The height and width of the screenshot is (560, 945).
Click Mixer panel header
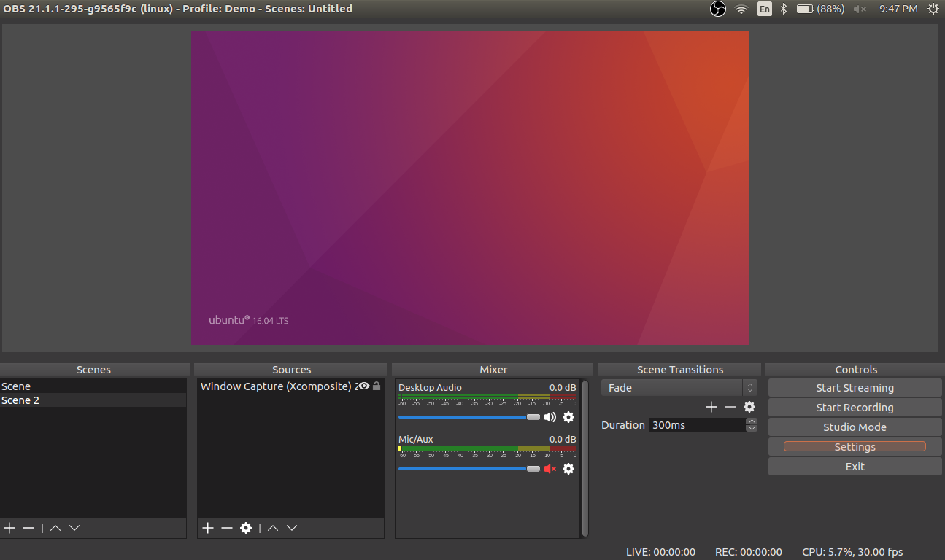coord(493,370)
